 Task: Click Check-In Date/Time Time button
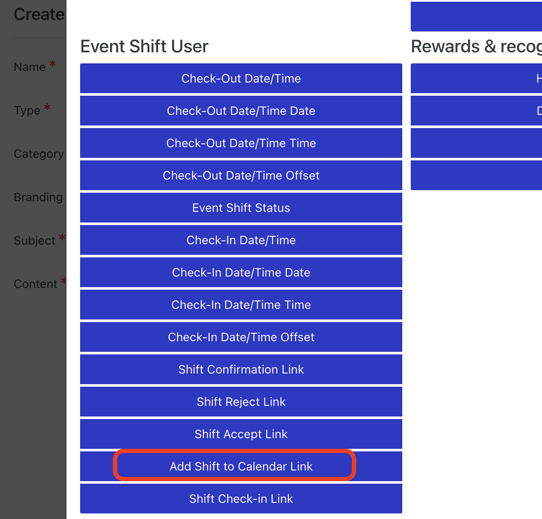(241, 305)
